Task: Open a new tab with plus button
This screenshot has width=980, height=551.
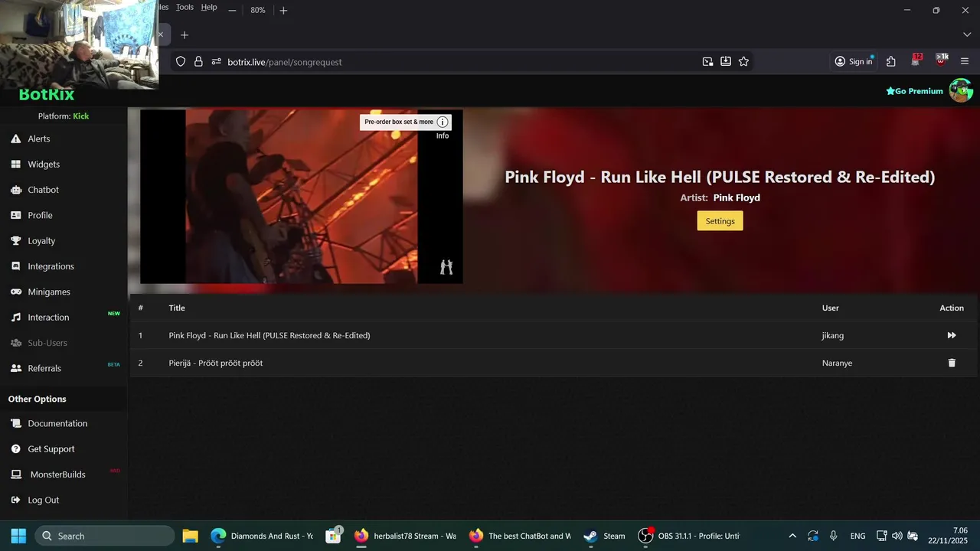Action: [x=185, y=35]
